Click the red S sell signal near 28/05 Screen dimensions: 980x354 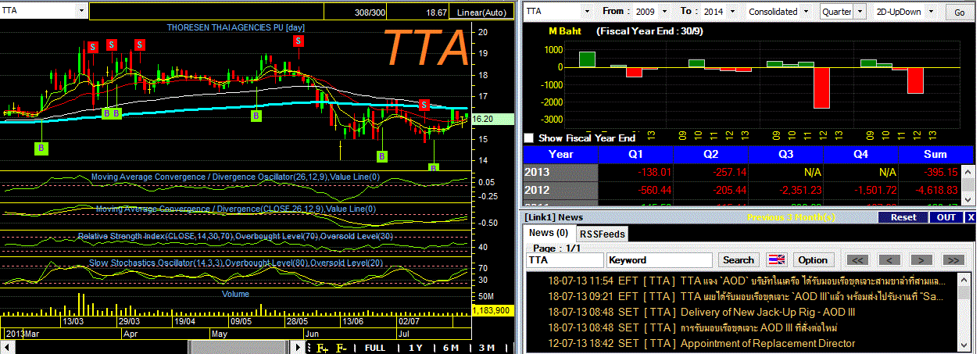point(299,42)
